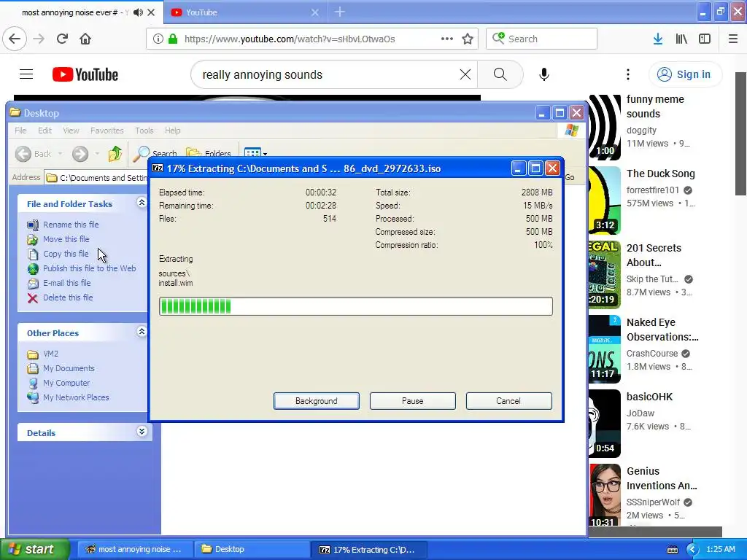Open a new Firefox tab
Viewport: 747px width, 560px height.
340,12
